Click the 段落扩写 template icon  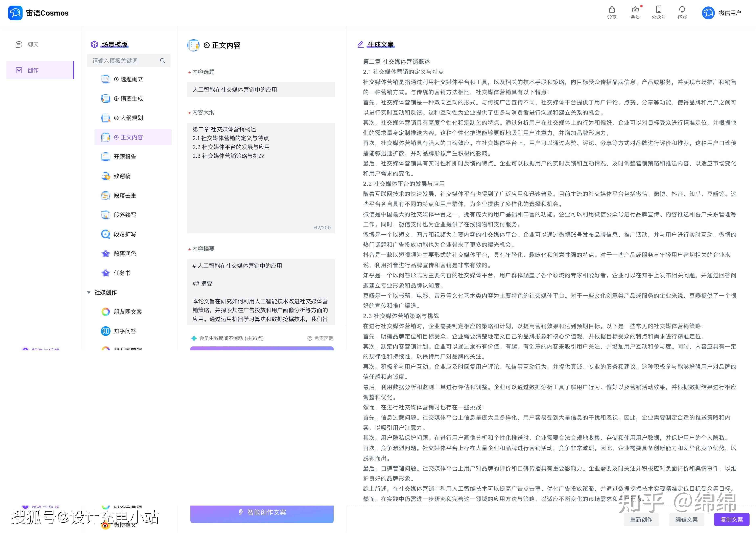click(105, 234)
